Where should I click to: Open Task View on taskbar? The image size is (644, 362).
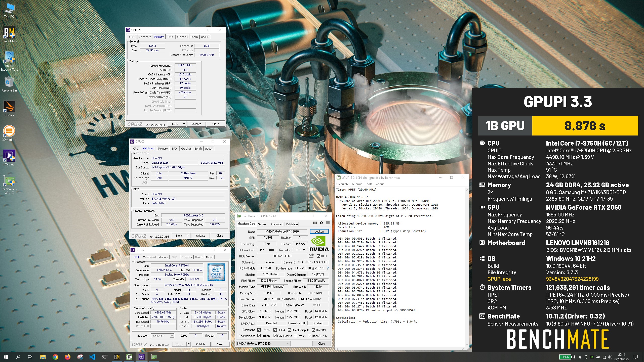(30, 357)
